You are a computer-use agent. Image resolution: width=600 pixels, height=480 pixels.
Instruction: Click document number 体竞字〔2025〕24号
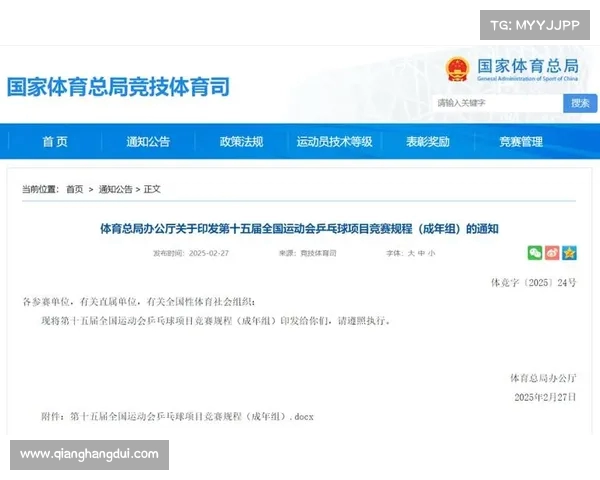tap(534, 282)
